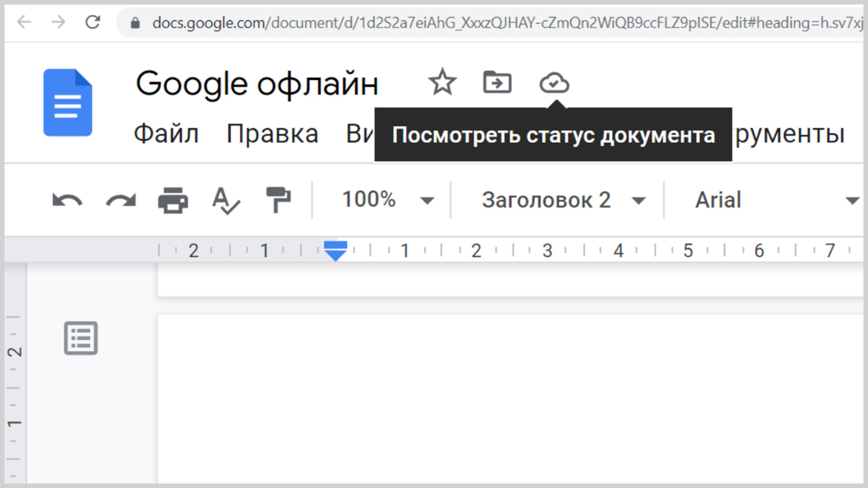Select the Paint format roller icon
Image resolution: width=868 pixels, height=488 pixels.
pos(278,199)
